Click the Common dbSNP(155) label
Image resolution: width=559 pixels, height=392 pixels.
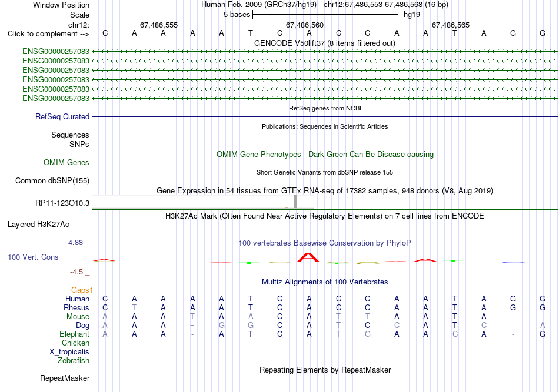(52, 181)
